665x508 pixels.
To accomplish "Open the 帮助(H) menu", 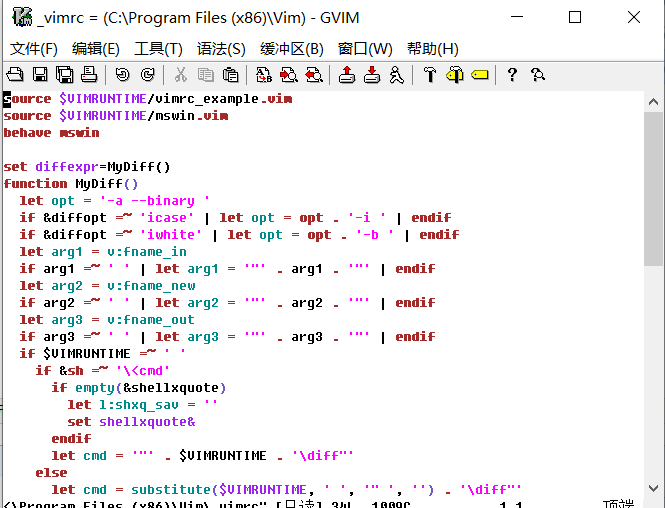I will point(433,49).
